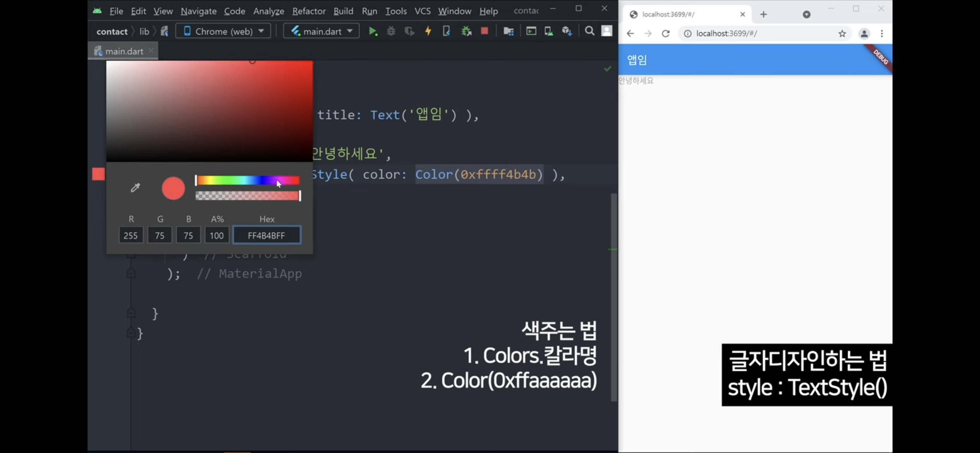This screenshot has height=453, width=980.
Task: Open the VCS menu
Action: 422,11
